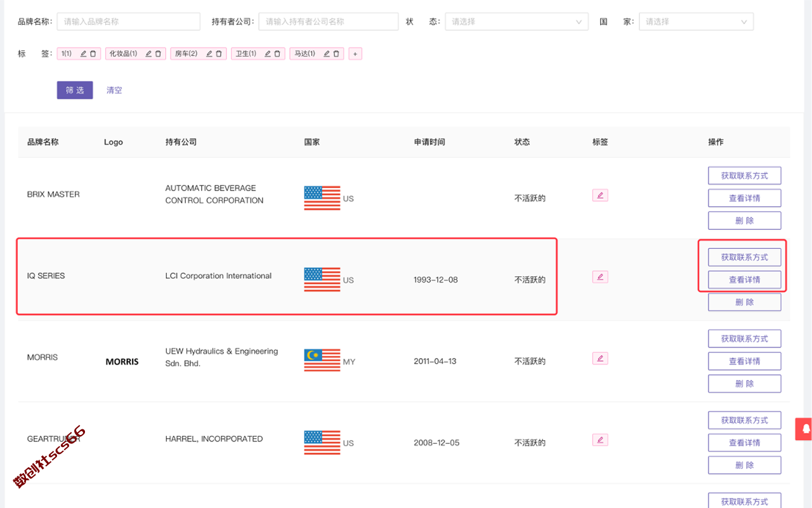This screenshot has height=508, width=812.
Task: Edit the 化妆品 tag pencil icon
Action: pyautogui.click(x=148, y=54)
